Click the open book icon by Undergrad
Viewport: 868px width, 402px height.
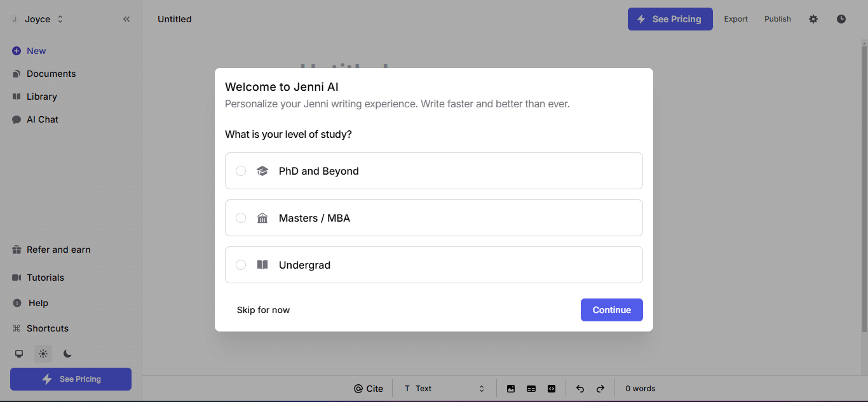coord(262,265)
